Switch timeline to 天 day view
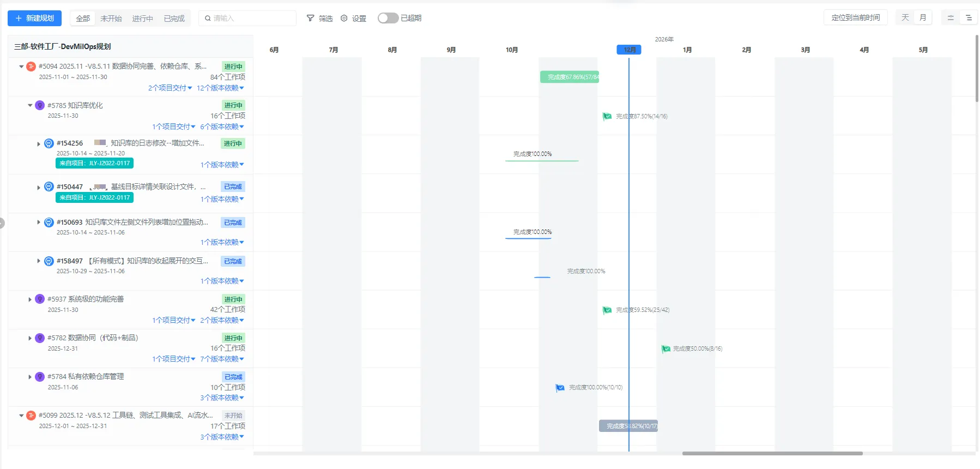980x469 pixels. coord(905,18)
